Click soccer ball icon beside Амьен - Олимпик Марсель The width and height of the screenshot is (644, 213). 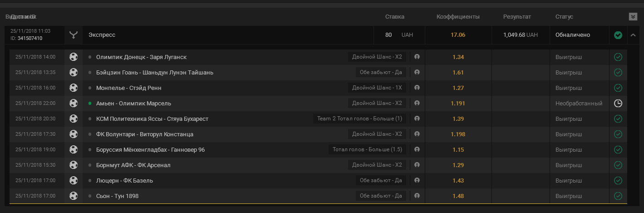[74, 104]
